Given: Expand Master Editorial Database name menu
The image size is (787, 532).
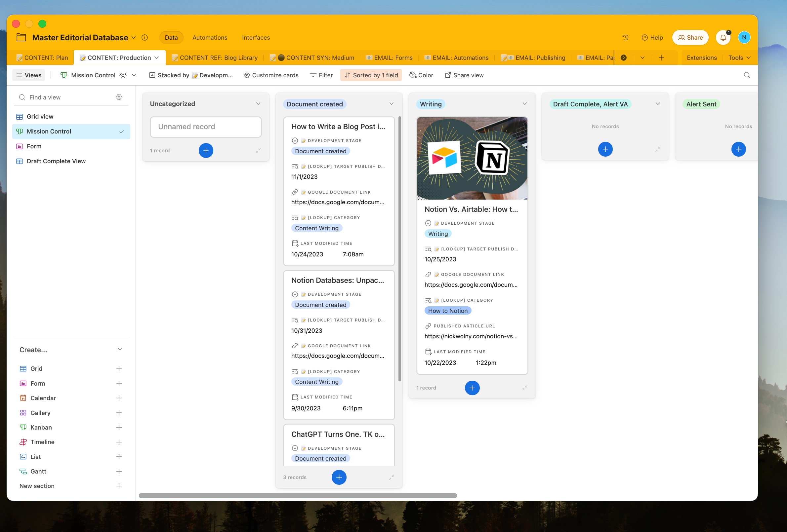Looking at the screenshot, I should pyautogui.click(x=133, y=38).
